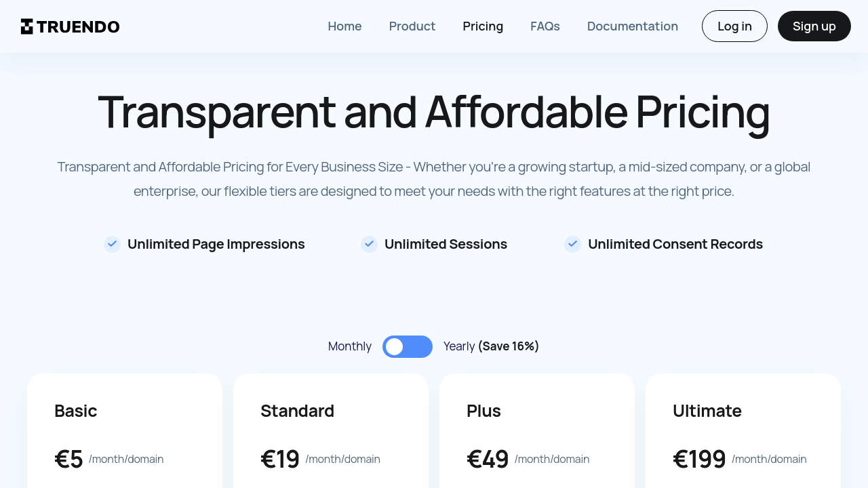Viewport: 868px width, 488px height.
Task: Select the Monthly billing label
Action: (x=349, y=346)
